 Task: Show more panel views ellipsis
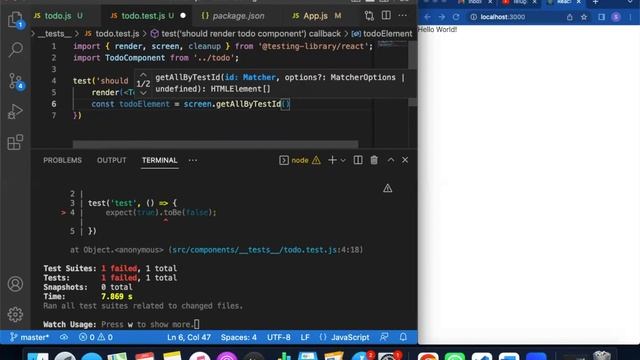click(193, 160)
